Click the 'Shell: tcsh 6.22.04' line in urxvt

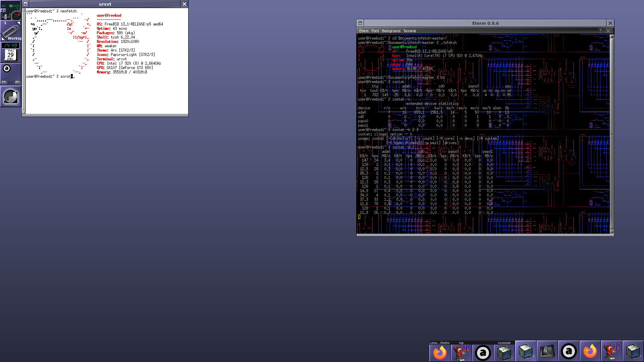(116, 37)
